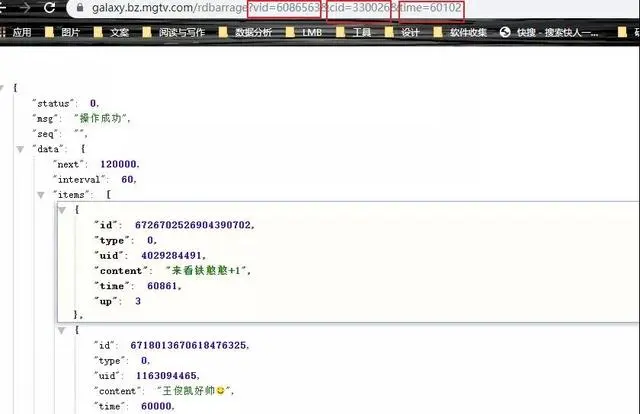
Task: Open the 软件收集 bookmark folder
Action: [x=460, y=32]
